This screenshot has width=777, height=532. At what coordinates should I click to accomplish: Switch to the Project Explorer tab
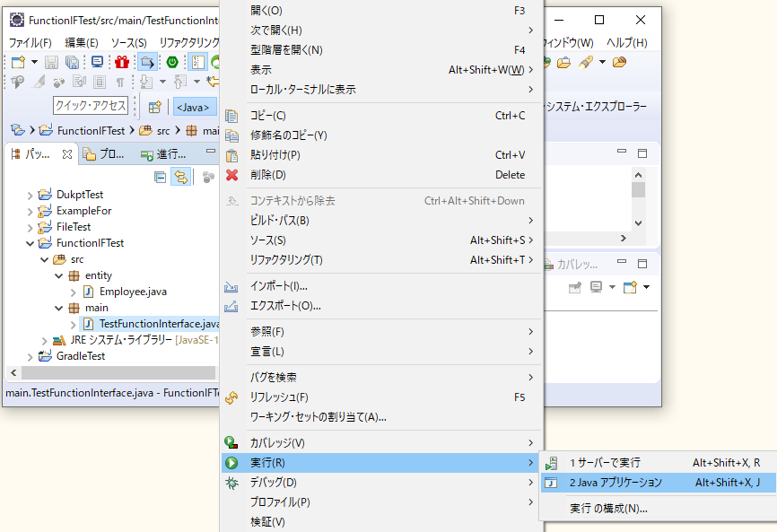(x=103, y=154)
